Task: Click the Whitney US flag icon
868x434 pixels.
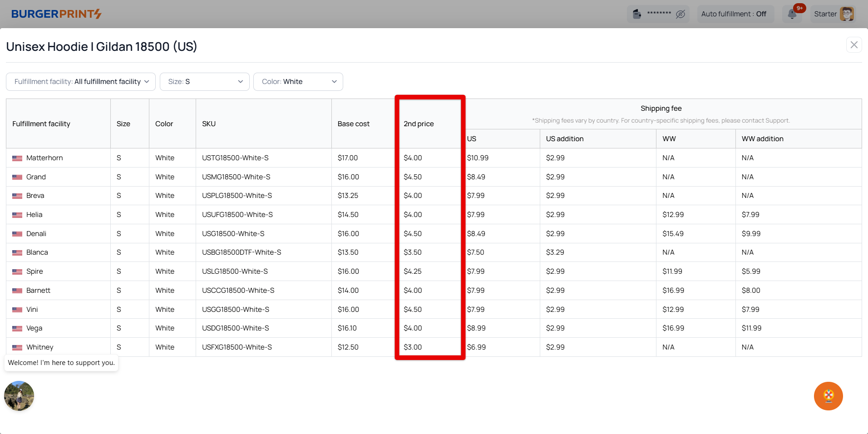Action: pyautogui.click(x=17, y=348)
